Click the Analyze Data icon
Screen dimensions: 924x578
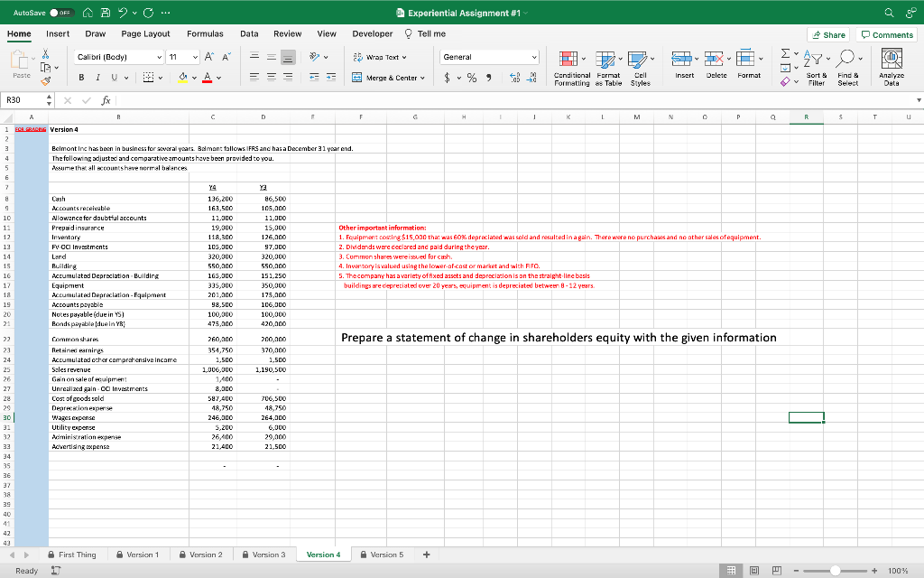891,68
